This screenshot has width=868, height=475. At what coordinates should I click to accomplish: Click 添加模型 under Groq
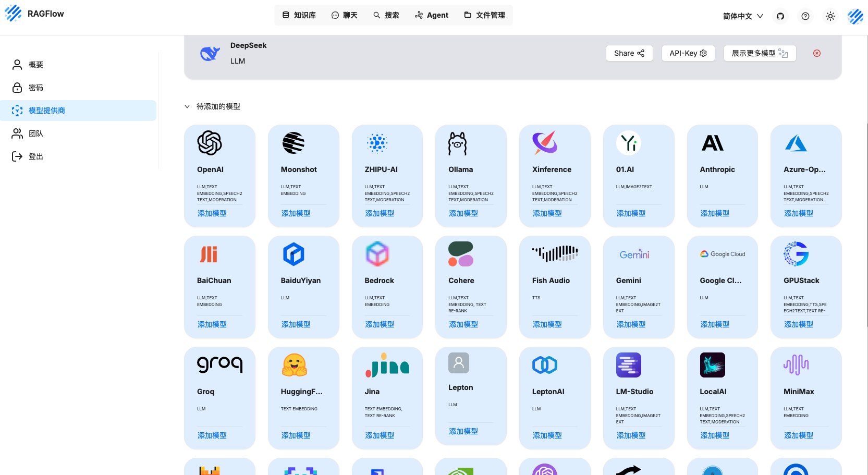[212, 435]
